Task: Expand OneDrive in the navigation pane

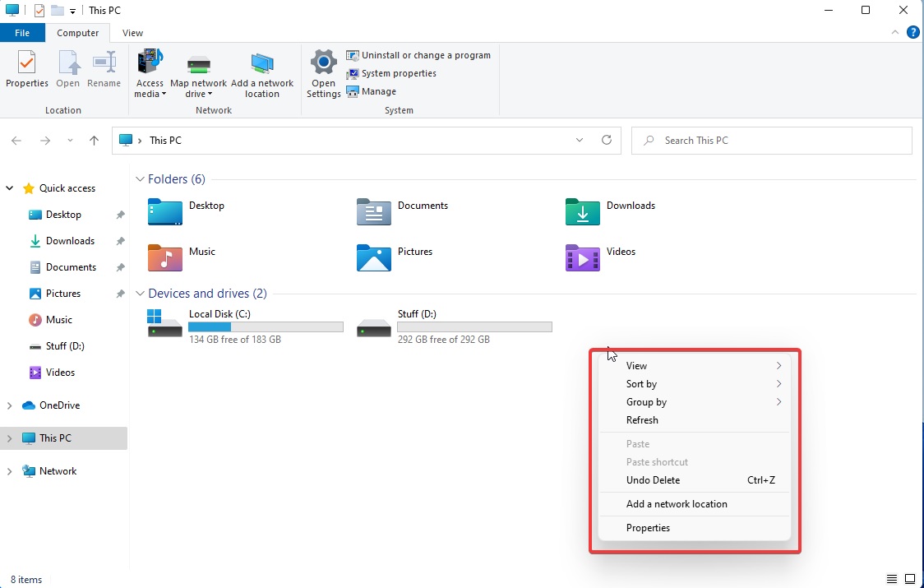Action: click(x=9, y=405)
